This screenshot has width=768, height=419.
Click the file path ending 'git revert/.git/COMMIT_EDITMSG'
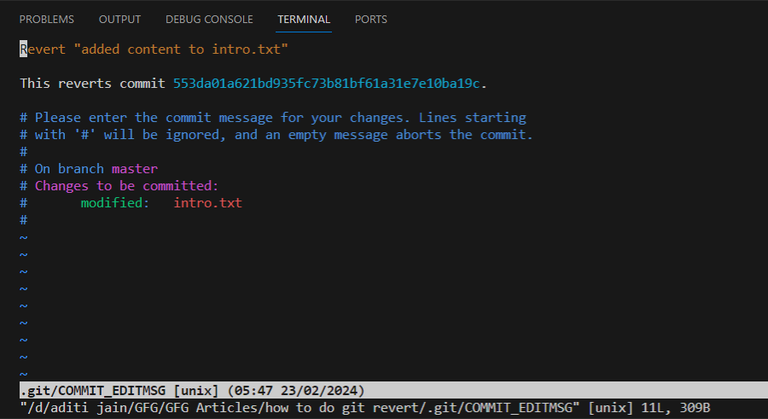point(300,408)
